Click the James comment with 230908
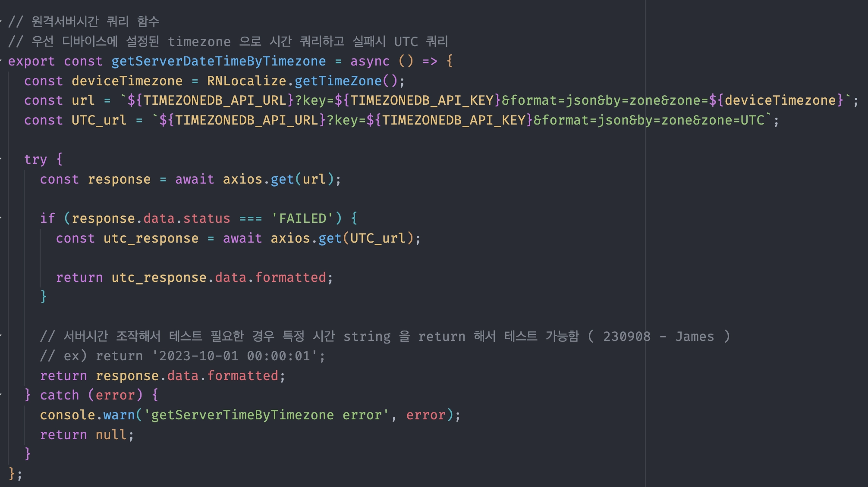Viewport: 868px width, 487px height. 658,336
